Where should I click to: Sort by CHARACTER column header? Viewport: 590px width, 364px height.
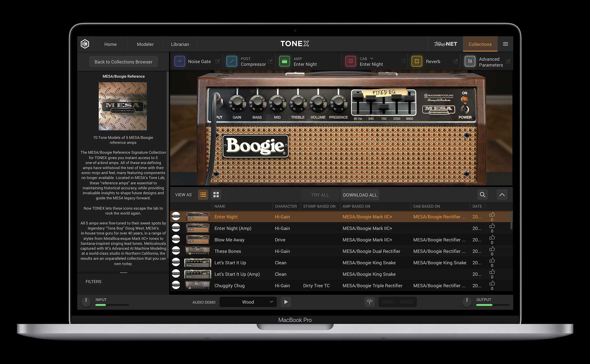point(286,206)
